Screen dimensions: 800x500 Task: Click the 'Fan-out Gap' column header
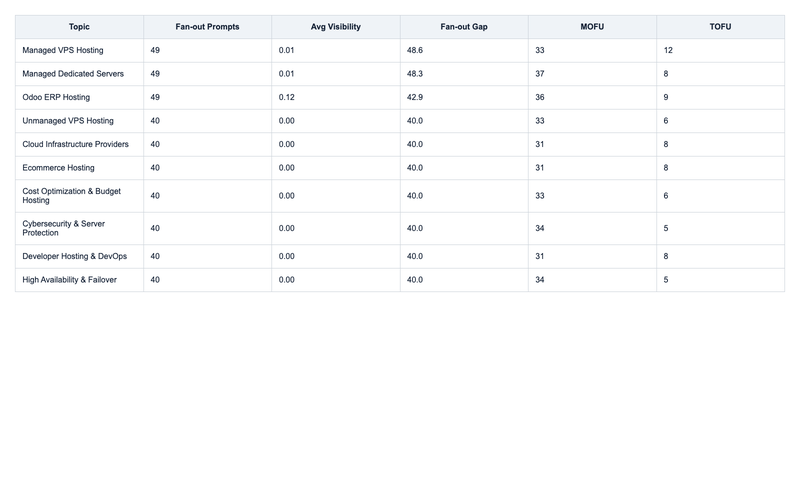point(464,27)
